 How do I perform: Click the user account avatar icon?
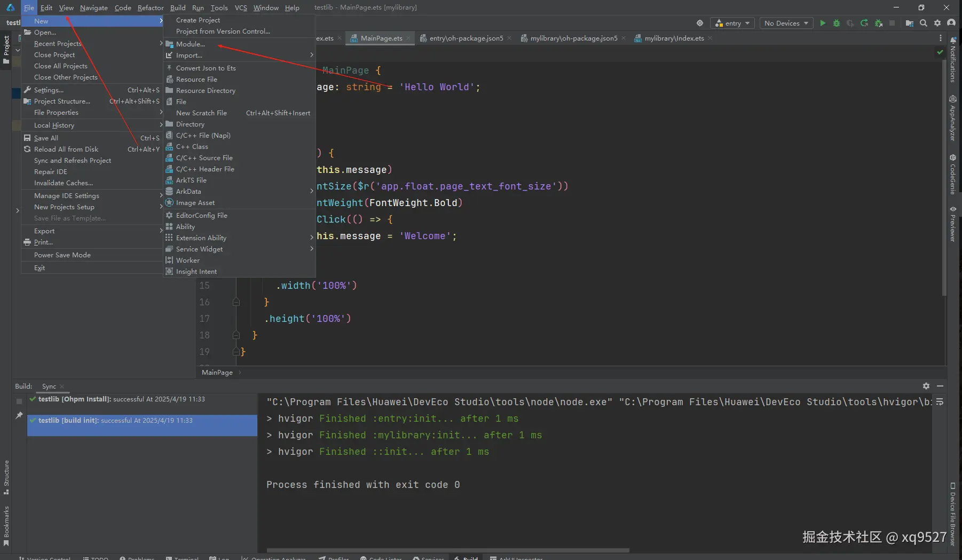tap(951, 23)
